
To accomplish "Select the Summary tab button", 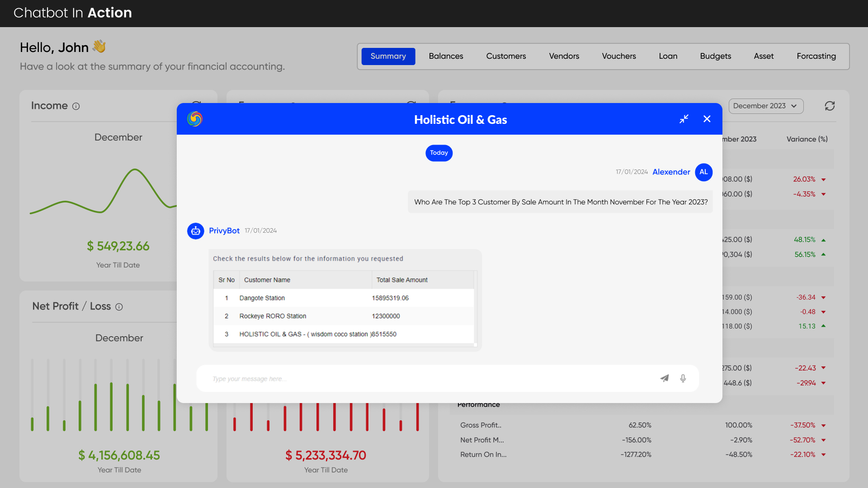I will pyautogui.click(x=388, y=56).
